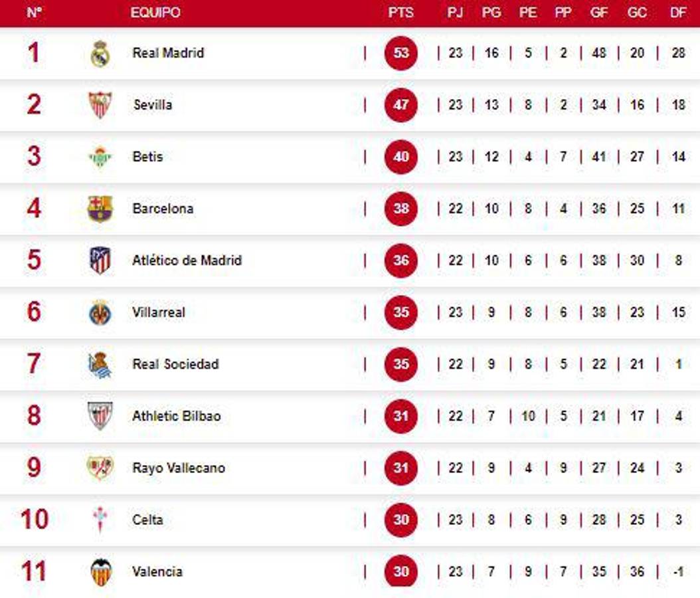
Task: Open the Atlético de Madrid team link
Action: [187, 260]
